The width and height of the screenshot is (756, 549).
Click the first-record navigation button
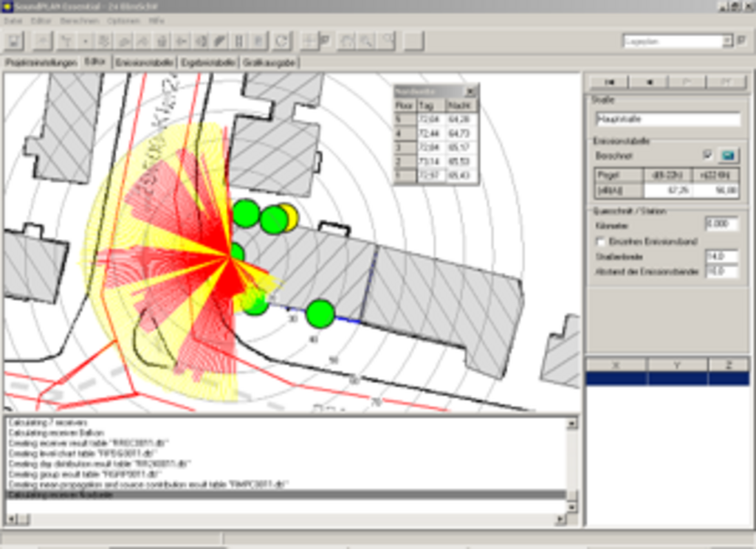pos(609,82)
